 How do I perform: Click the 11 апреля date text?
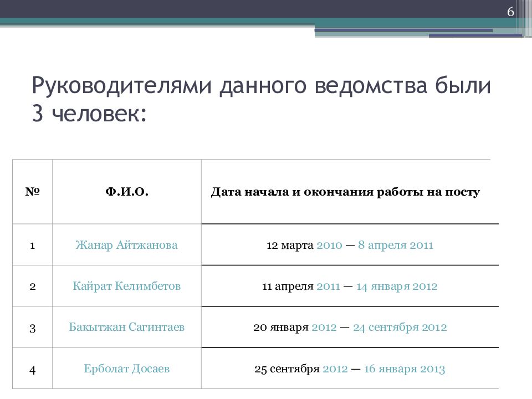(288, 287)
